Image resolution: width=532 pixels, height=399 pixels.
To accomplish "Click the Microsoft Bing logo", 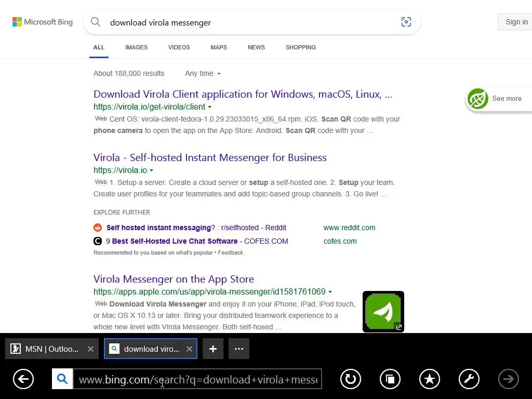I will [x=43, y=22].
